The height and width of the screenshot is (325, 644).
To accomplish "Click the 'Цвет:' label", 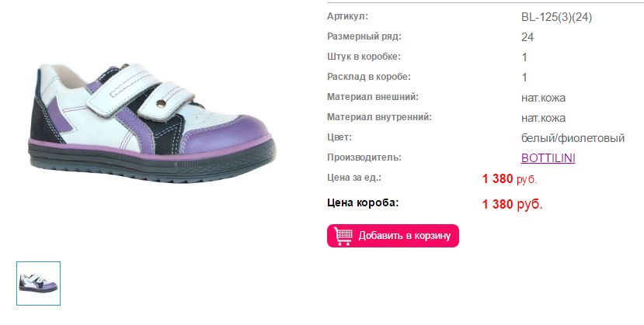I will (339, 137).
